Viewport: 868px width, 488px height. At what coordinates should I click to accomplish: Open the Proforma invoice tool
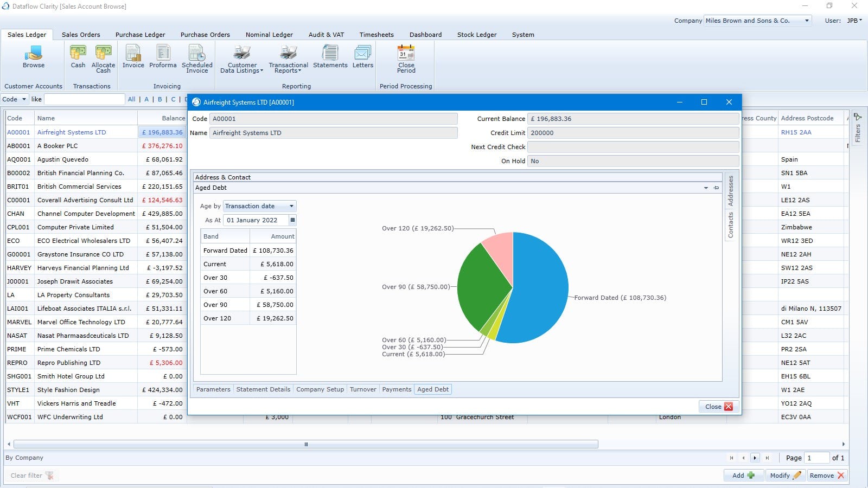tap(163, 56)
